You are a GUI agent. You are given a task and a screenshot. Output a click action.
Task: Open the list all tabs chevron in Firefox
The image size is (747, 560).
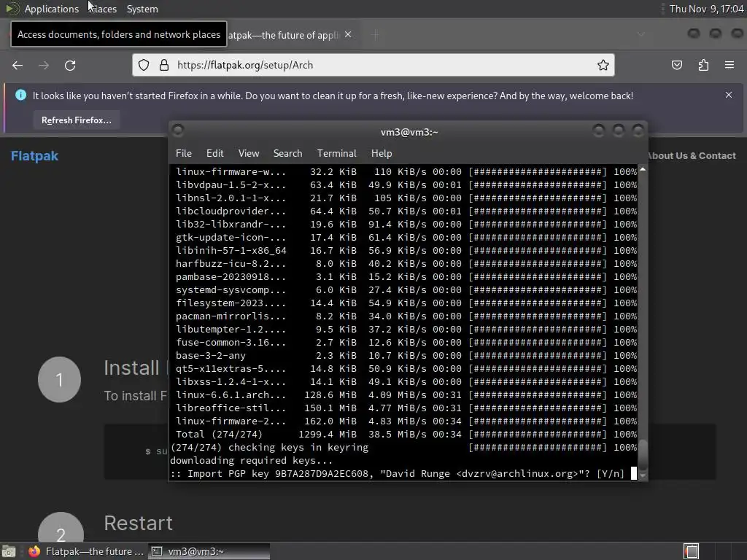pyautogui.click(x=641, y=34)
